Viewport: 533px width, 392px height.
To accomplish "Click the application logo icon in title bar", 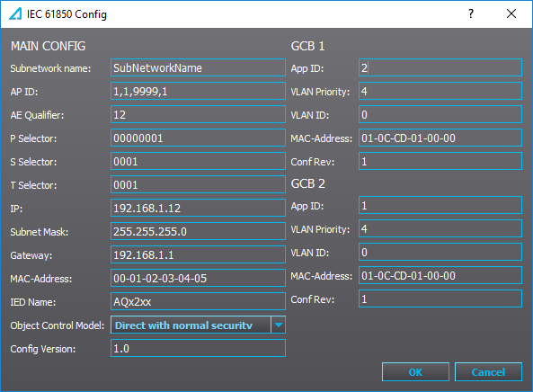I will (x=15, y=14).
